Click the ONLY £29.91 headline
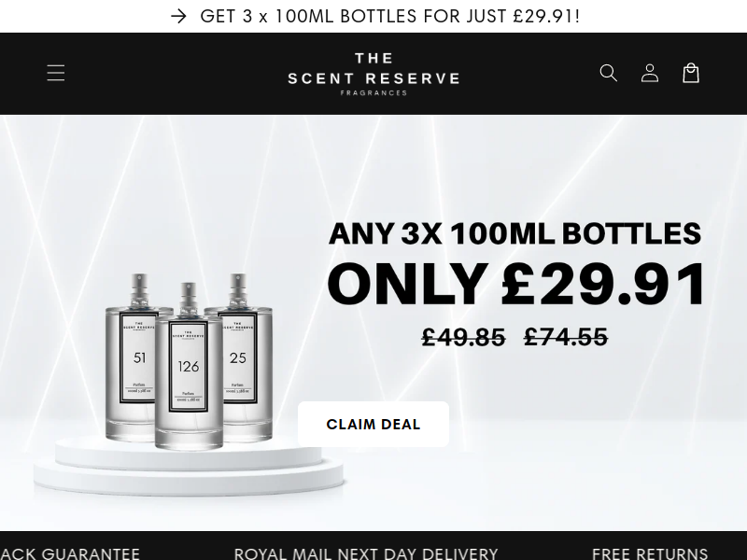This screenshot has height=560, width=747. [515, 285]
